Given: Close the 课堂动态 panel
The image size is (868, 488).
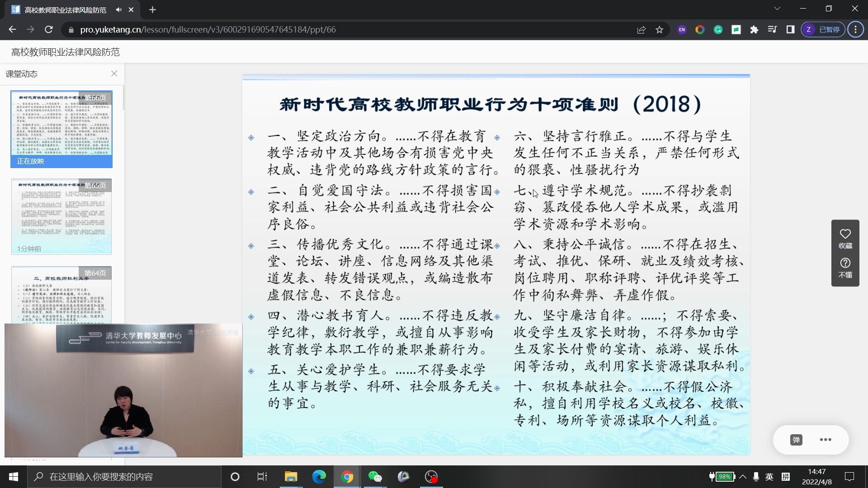Looking at the screenshot, I should coord(114,74).
